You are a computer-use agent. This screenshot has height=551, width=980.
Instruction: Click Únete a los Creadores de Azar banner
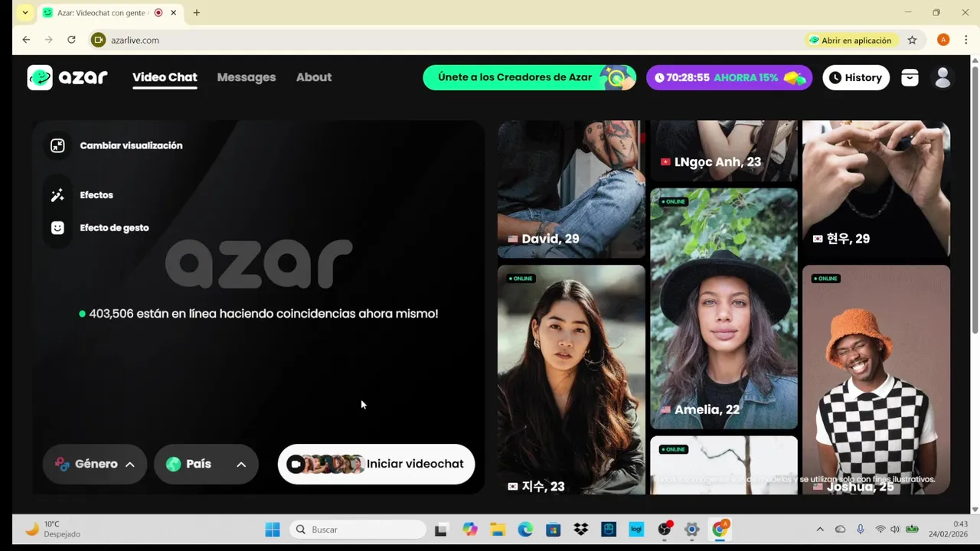pos(530,77)
